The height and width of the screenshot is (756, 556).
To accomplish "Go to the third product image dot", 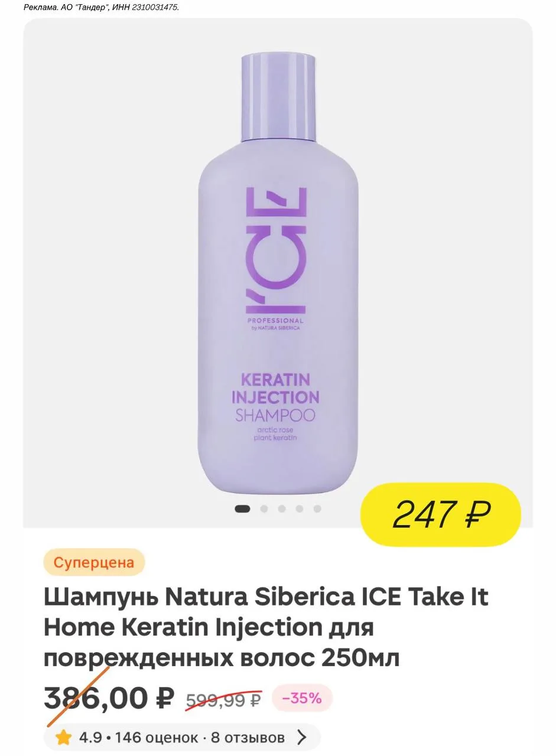I will [x=282, y=509].
